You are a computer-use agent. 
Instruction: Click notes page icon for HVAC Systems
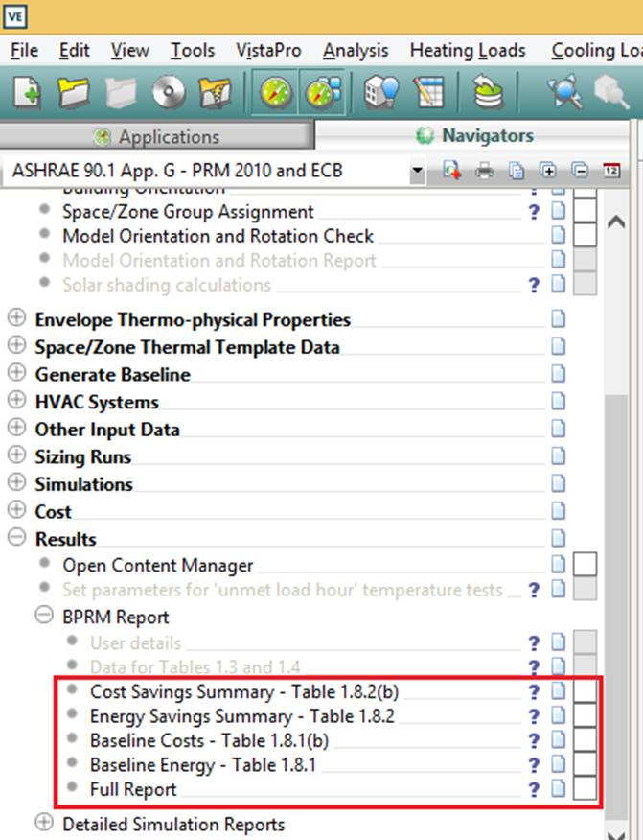[558, 400]
